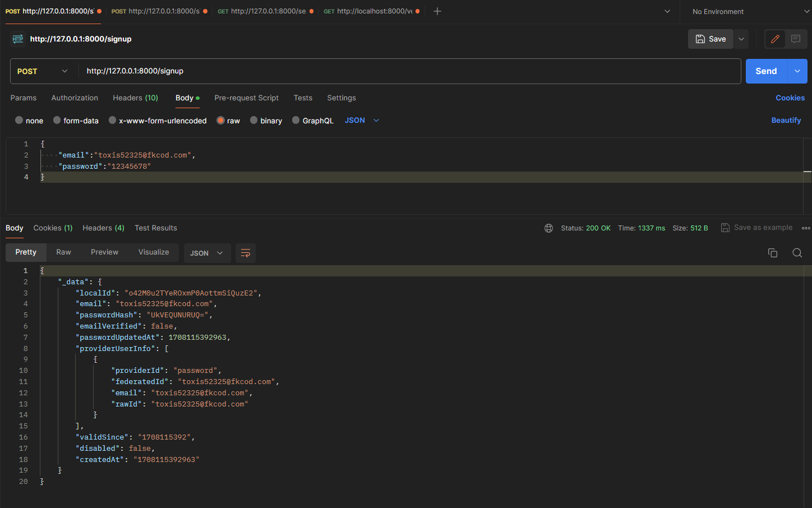Open the Save options dropdown arrow
The height and width of the screenshot is (508, 812).
[x=741, y=39]
